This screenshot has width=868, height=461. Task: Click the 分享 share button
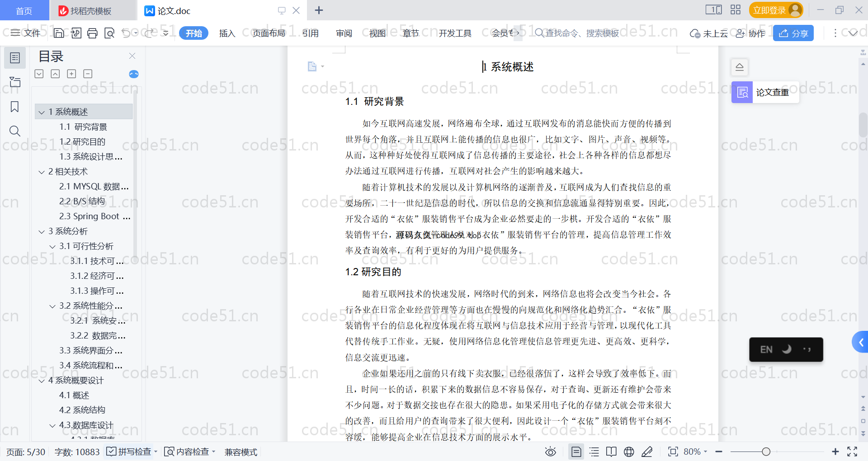793,33
